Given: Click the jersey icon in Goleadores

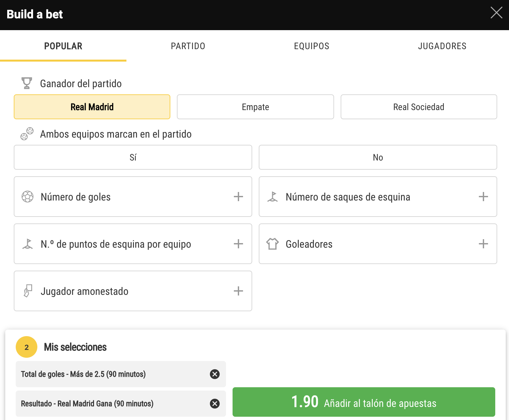Looking at the screenshot, I should pos(273,244).
